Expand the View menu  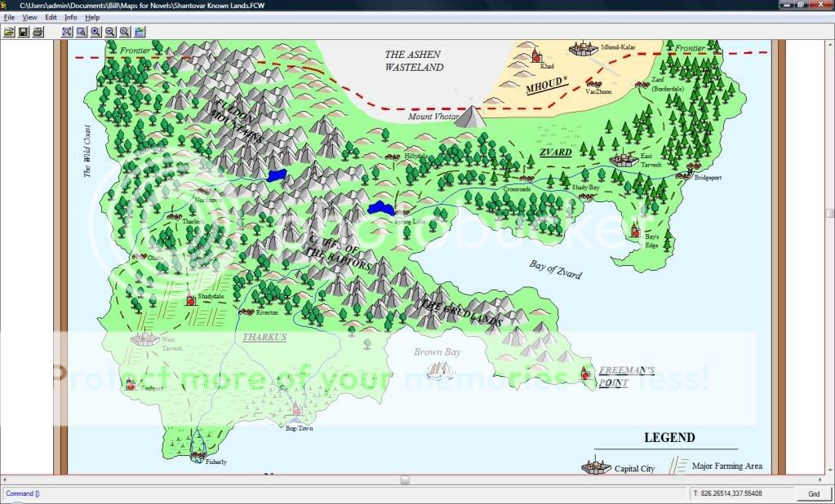(29, 17)
